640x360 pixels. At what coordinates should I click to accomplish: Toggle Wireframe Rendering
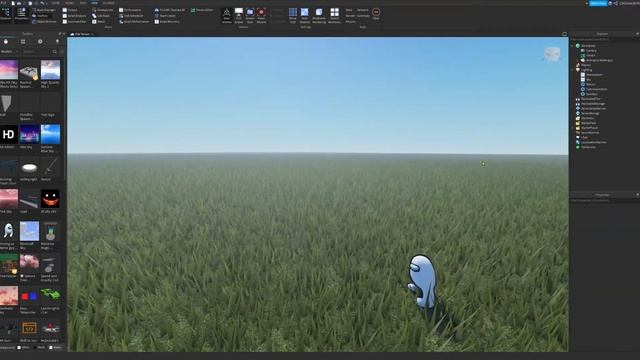(319, 16)
